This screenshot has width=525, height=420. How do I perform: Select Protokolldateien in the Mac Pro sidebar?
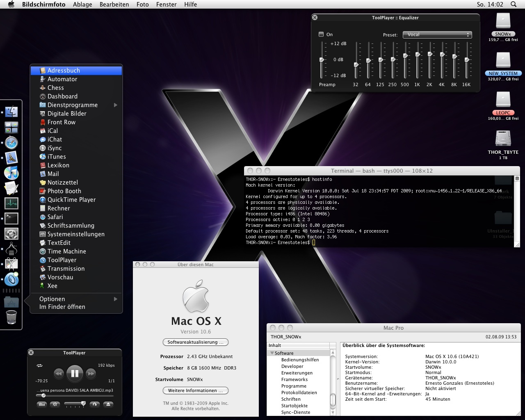click(299, 393)
